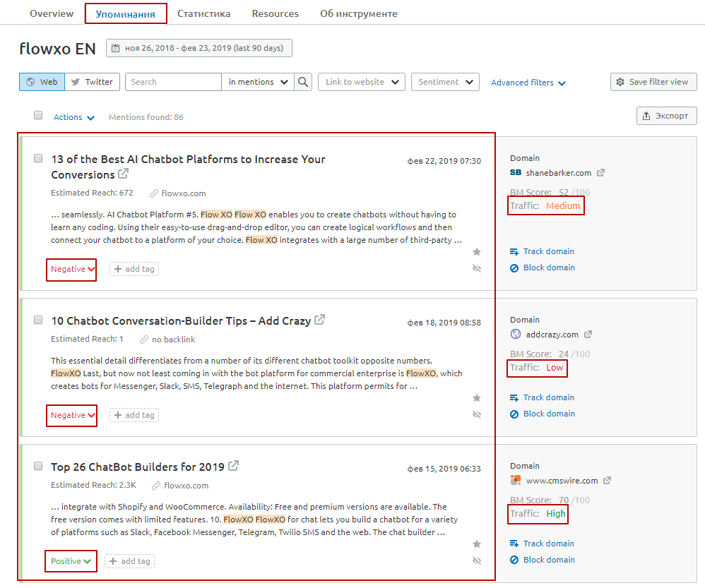
Task: Open external link icon for 10 Chatbot Conversation-Builder Tips
Action: tap(320, 320)
